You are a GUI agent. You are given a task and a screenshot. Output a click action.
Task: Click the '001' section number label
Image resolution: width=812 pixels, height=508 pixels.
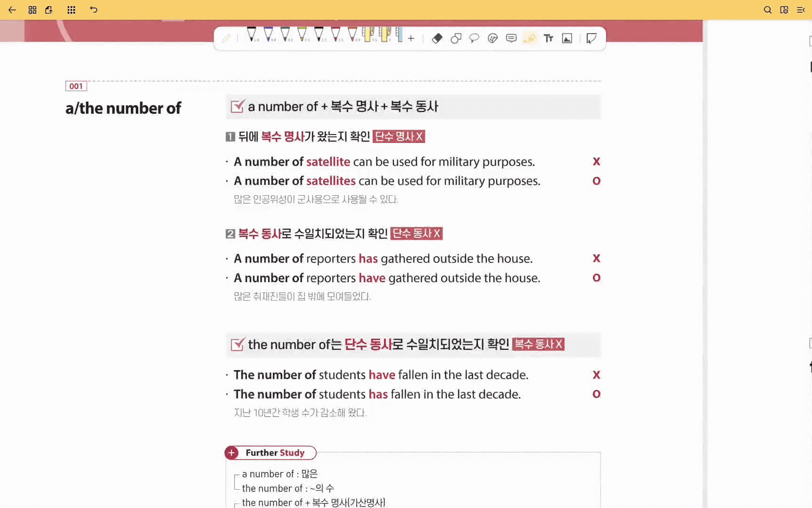coord(76,86)
